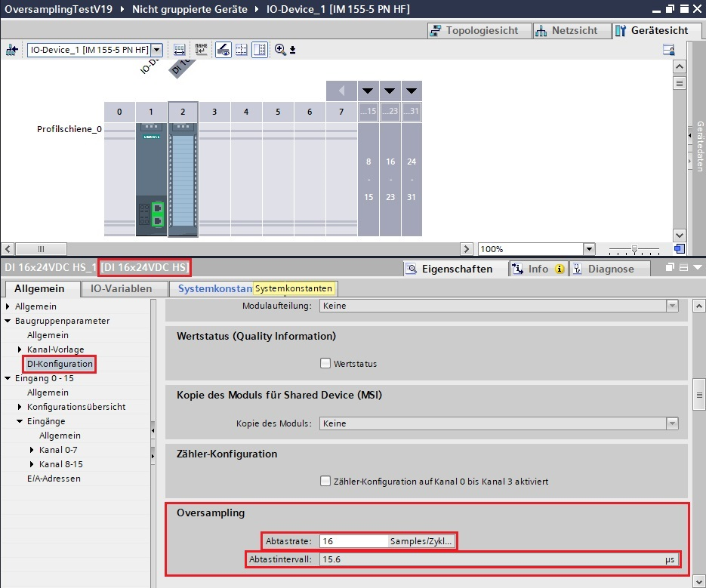
Task: Click the NAME address labels toolbar icon
Action: 201,50
